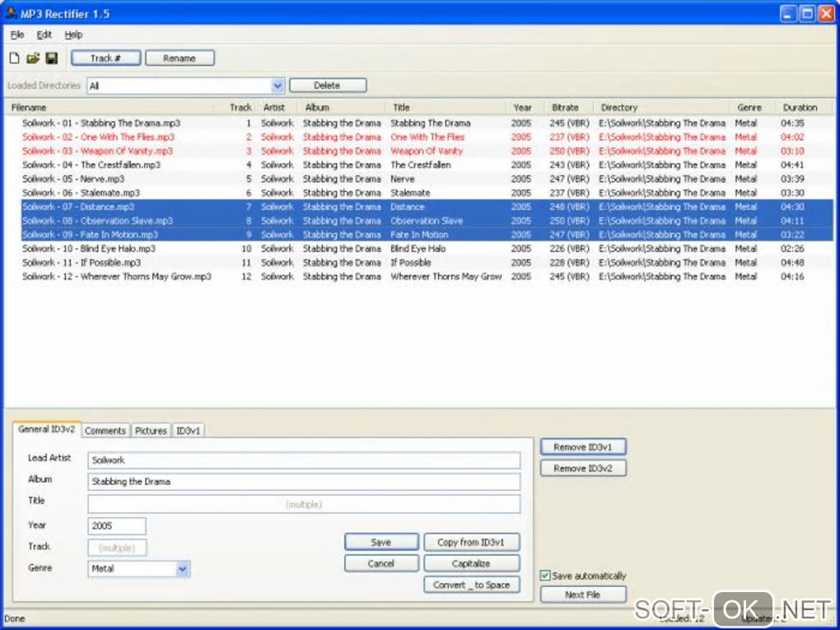Viewport: 840px width, 630px height.
Task: Switch to the General ID3v2 tab
Action: 47,430
